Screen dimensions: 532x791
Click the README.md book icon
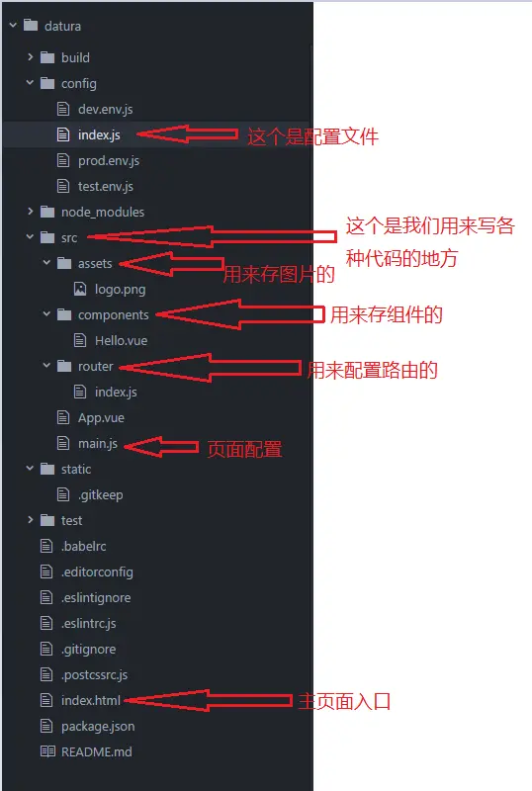click(x=47, y=751)
